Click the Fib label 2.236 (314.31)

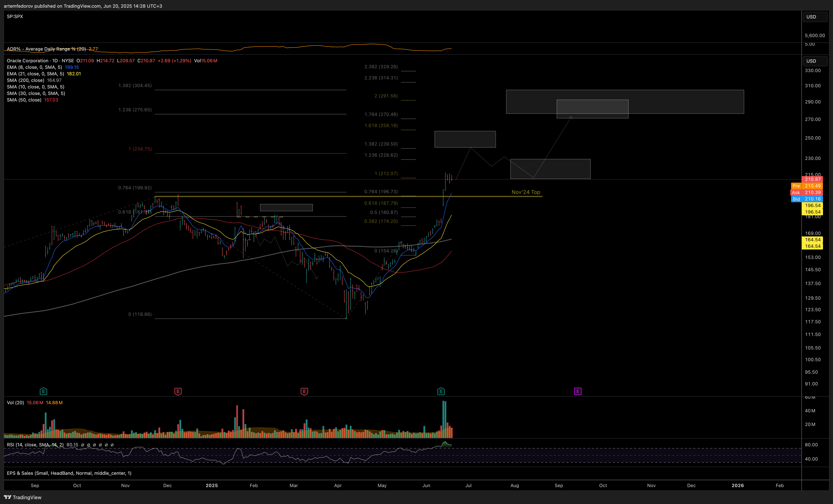[x=381, y=78]
